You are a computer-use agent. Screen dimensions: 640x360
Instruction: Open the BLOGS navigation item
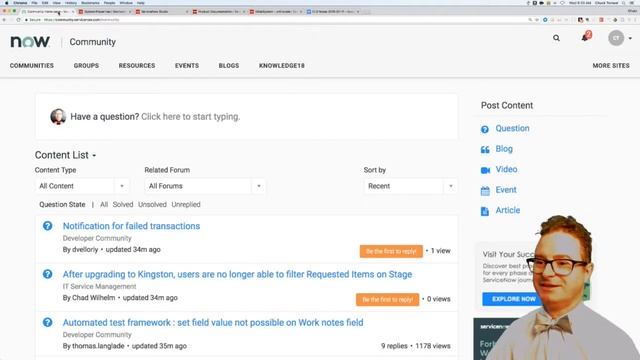coord(229,65)
